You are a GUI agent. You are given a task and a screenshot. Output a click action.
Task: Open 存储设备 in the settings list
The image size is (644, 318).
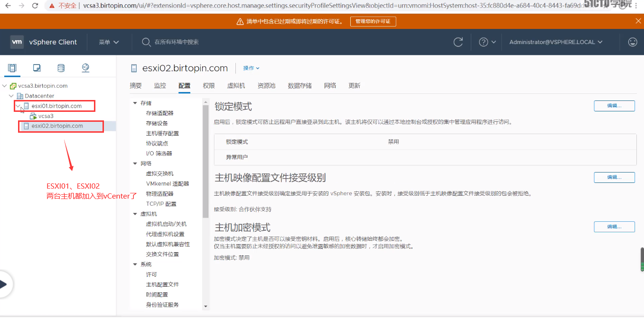(157, 123)
